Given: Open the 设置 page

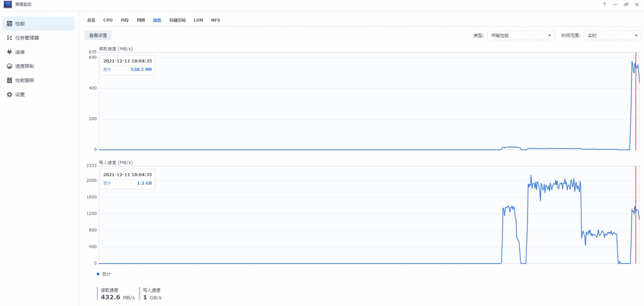Looking at the screenshot, I should coord(38,94).
